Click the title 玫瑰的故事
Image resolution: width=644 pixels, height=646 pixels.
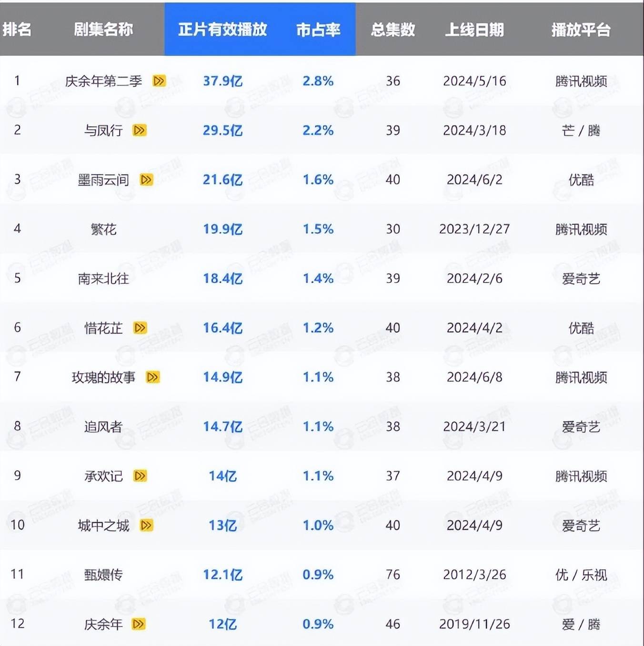[103, 377]
